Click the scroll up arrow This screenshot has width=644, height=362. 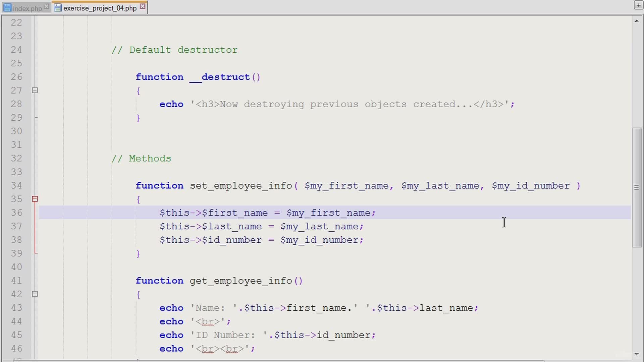636,21
